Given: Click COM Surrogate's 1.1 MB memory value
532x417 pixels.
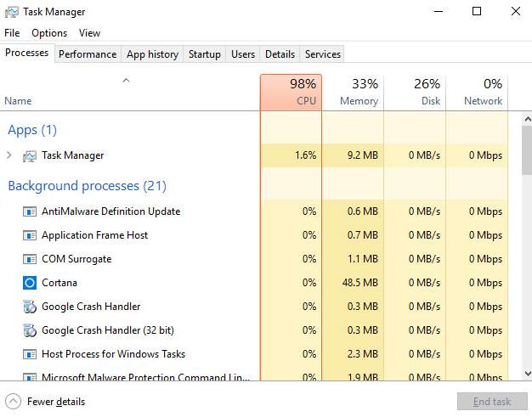Looking at the screenshot, I should point(363,259).
